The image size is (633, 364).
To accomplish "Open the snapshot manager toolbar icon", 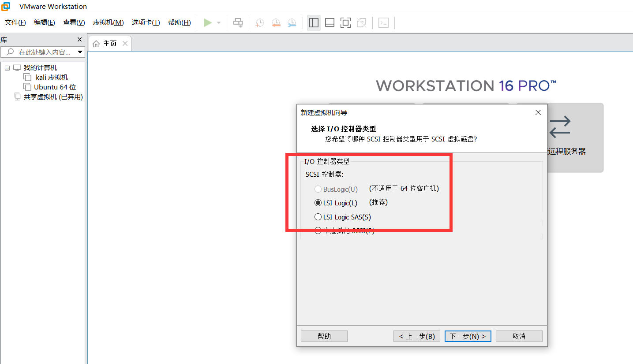I will click(292, 23).
